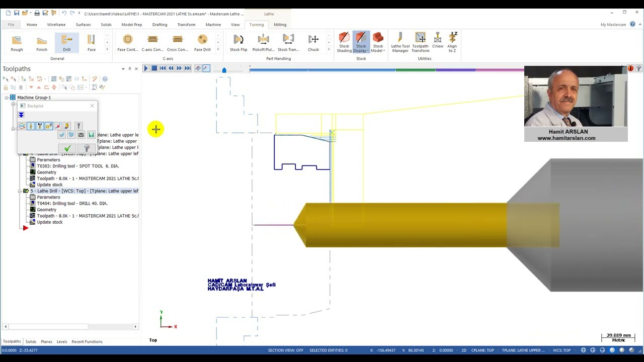Click TPLANE: LATHE UPPER in status bar
The image size is (644, 362).
(523, 350)
